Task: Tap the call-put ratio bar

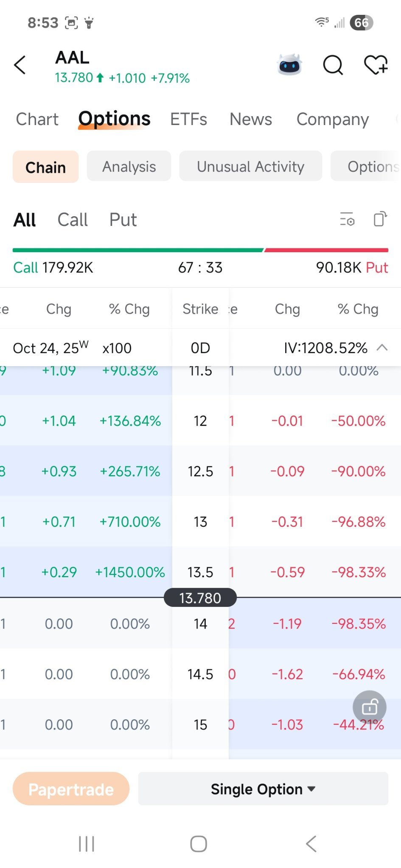Action: tap(200, 250)
